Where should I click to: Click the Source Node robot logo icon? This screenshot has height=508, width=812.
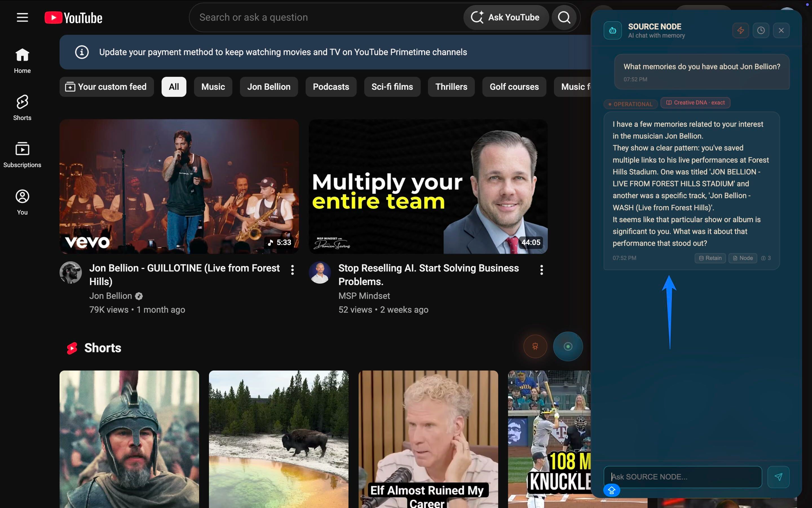point(613,30)
